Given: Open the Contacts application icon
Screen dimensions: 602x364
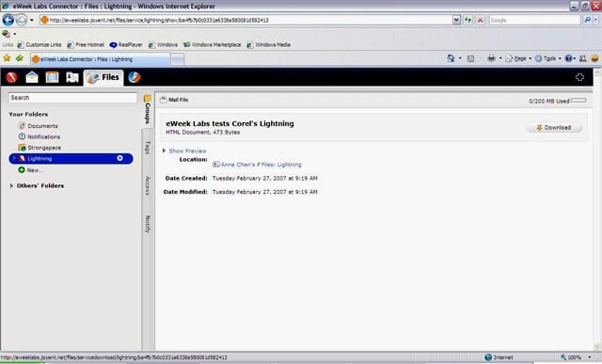Looking at the screenshot, I should pyautogui.click(x=72, y=77).
